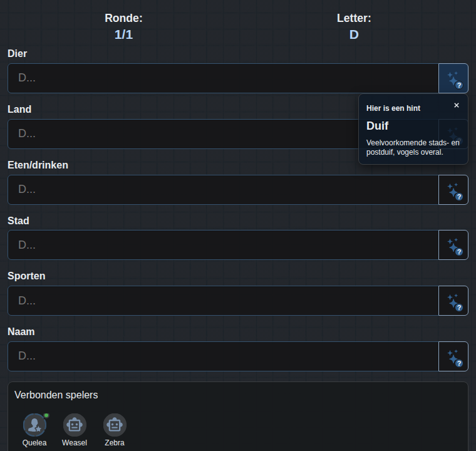Click the 'Eten/drinken' field label
476x451 pixels.
pyautogui.click(x=38, y=165)
